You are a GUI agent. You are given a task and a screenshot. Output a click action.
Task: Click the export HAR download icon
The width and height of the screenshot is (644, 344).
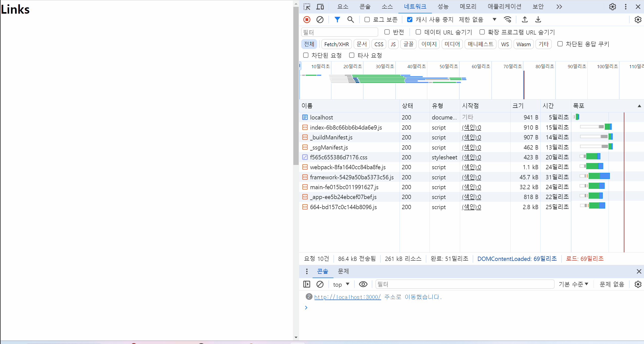point(538,19)
